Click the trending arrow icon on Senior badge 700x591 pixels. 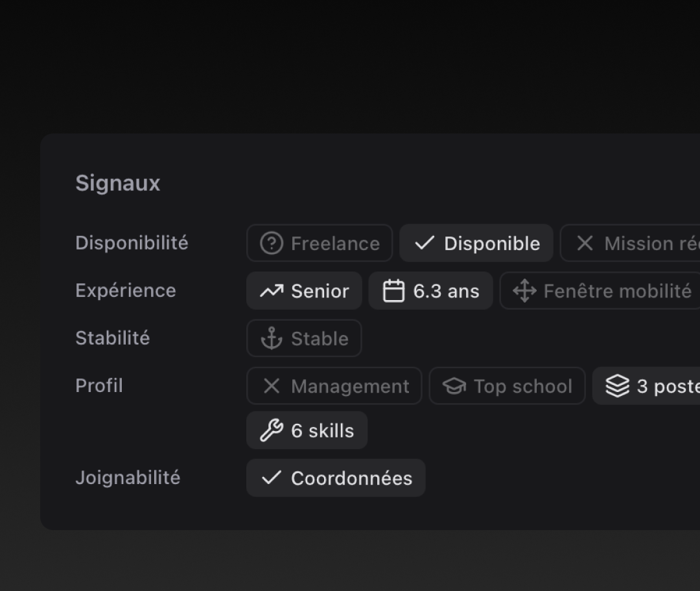click(270, 290)
